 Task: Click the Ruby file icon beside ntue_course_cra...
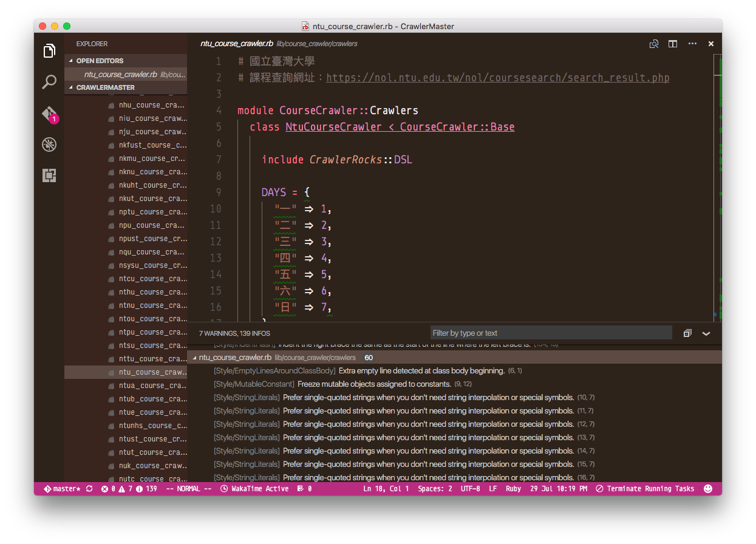pyautogui.click(x=111, y=412)
